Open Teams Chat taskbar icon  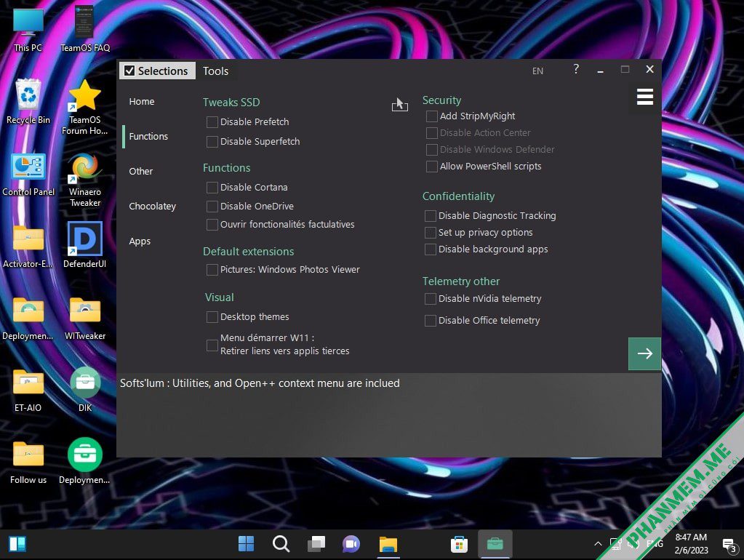coord(351,544)
